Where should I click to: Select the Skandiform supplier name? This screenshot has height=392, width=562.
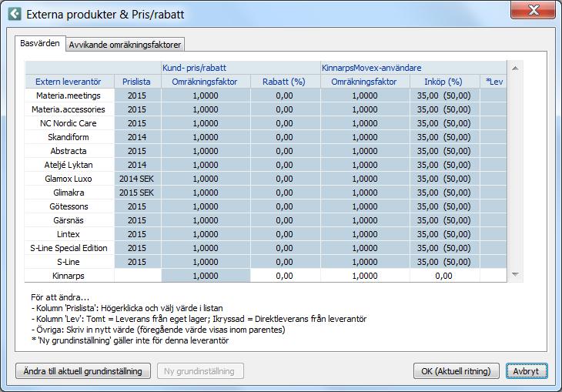pyautogui.click(x=69, y=137)
